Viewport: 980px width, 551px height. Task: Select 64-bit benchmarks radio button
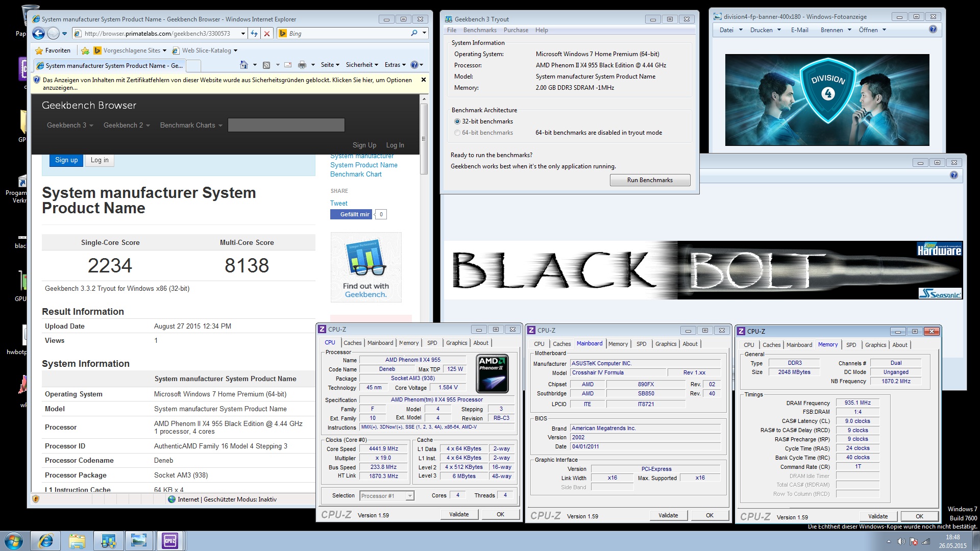tap(457, 133)
